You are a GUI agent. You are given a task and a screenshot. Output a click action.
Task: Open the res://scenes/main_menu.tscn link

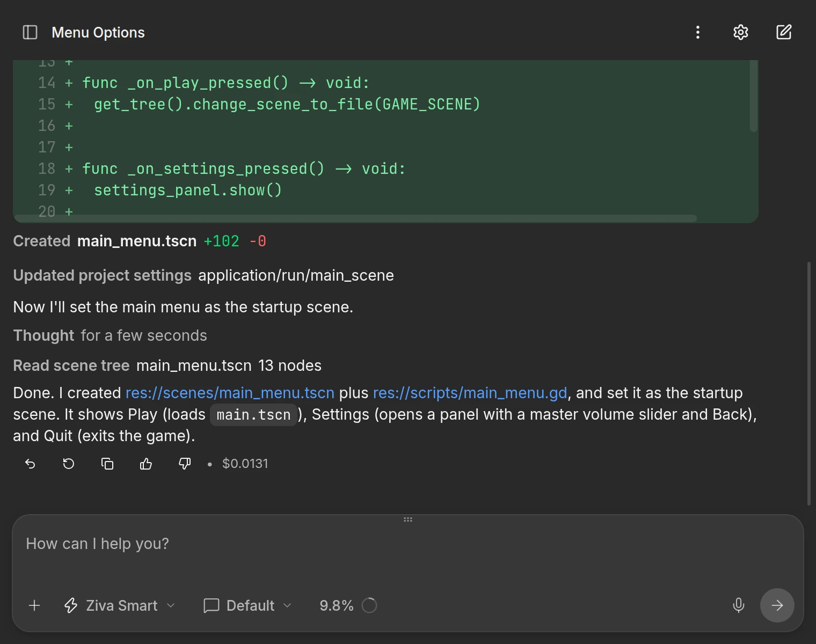230,393
